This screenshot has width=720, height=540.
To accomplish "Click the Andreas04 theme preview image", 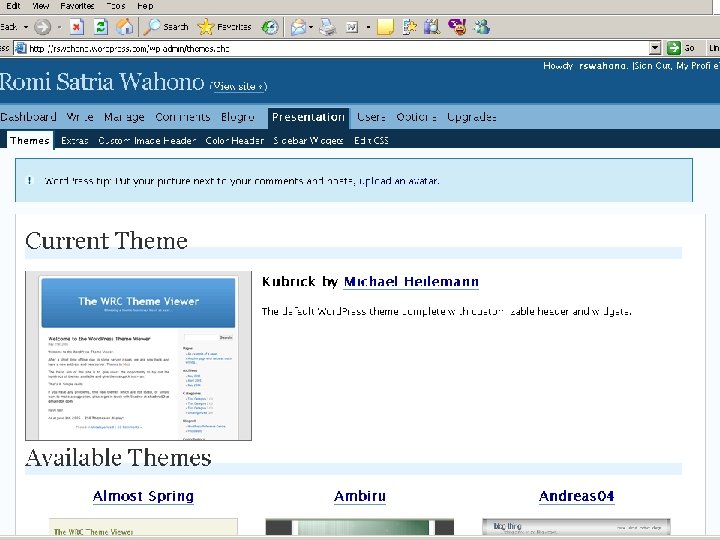I will point(576,527).
